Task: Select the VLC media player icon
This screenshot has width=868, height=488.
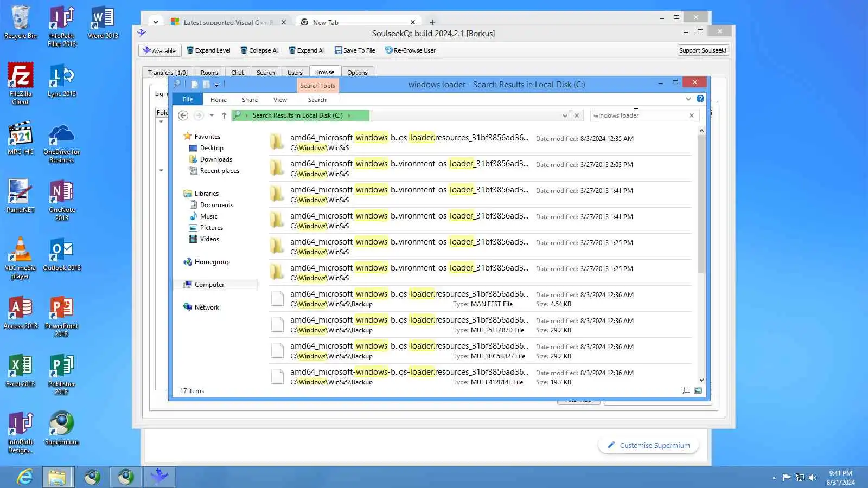Action: tap(21, 259)
